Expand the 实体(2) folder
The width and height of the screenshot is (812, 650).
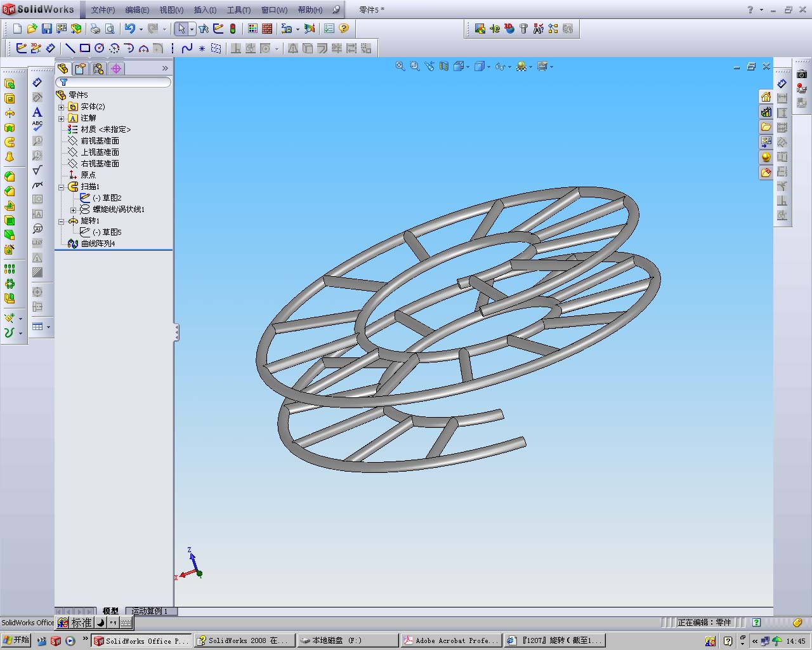coord(62,107)
